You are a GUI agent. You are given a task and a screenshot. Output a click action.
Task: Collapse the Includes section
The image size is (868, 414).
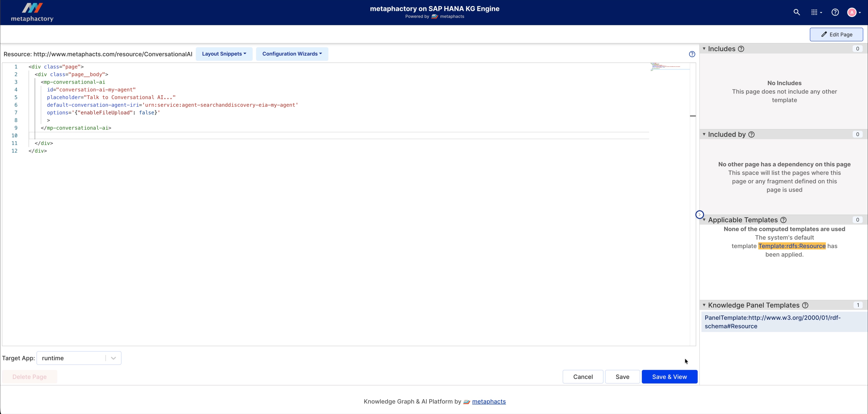coord(704,49)
